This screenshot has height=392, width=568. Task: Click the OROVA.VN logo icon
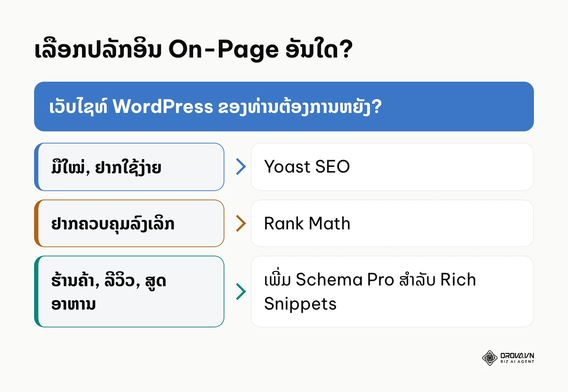490,358
